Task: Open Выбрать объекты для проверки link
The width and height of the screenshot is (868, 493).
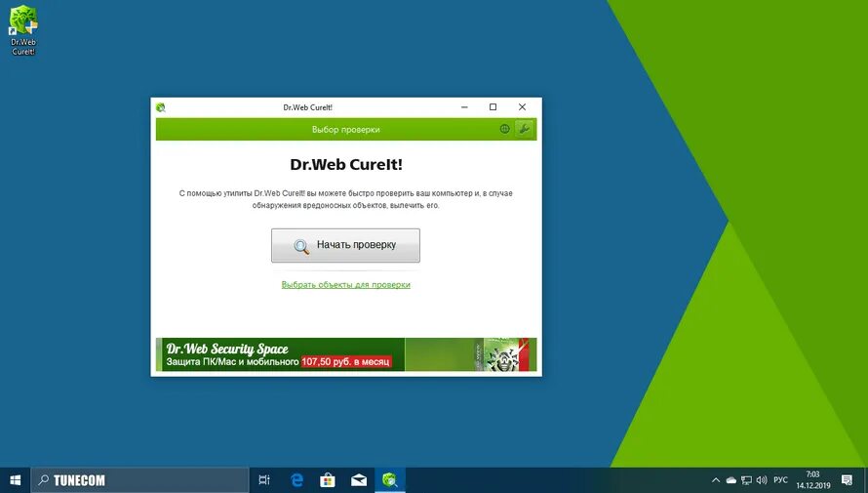Action: (345, 285)
